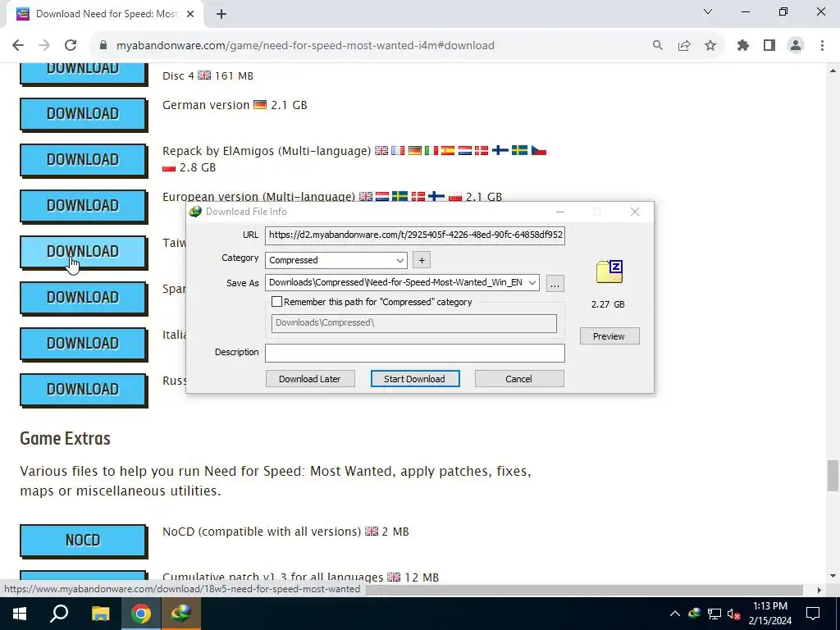This screenshot has height=630, width=840.
Task: Select the Download Need for Speed tab
Action: coord(106,15)
